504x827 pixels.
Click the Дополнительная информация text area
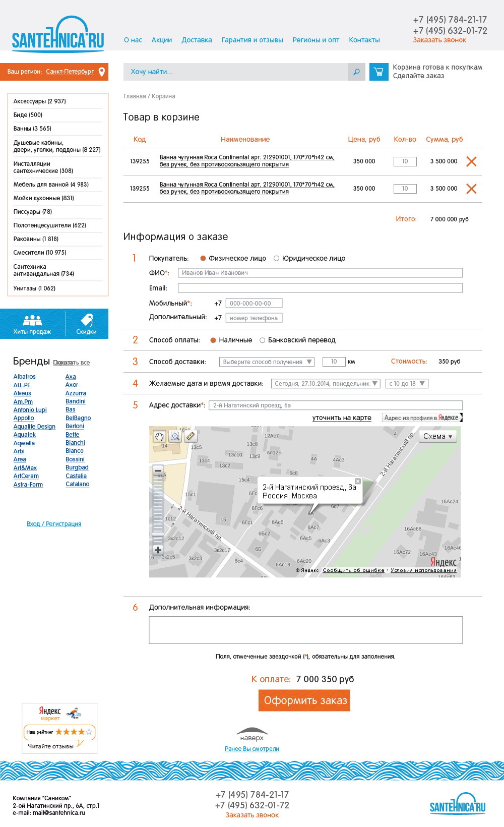point(306,630)
